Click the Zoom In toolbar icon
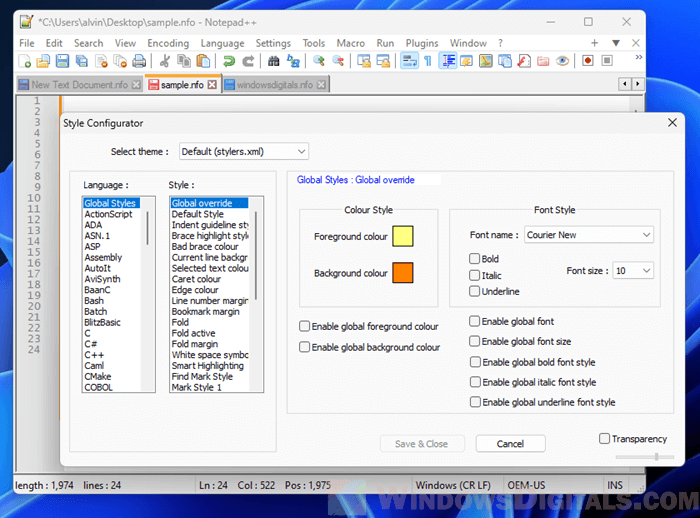Screen dimensions: 700x518 [x=319, y=61]
